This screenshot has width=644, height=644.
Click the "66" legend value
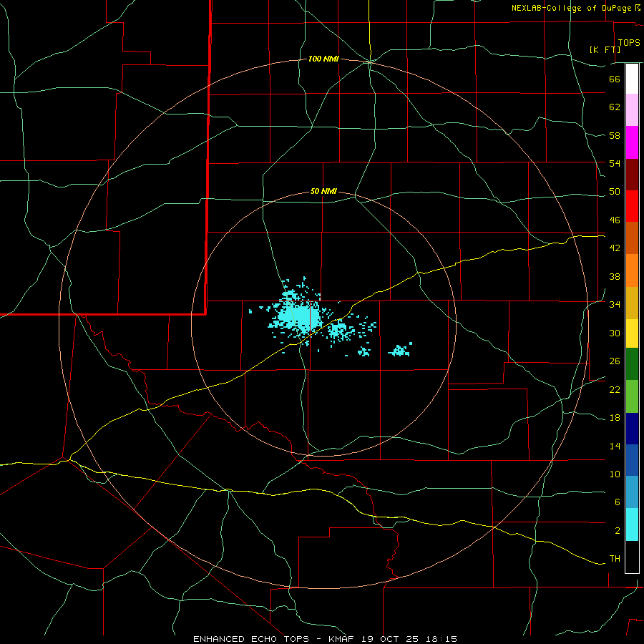point(615,79)
